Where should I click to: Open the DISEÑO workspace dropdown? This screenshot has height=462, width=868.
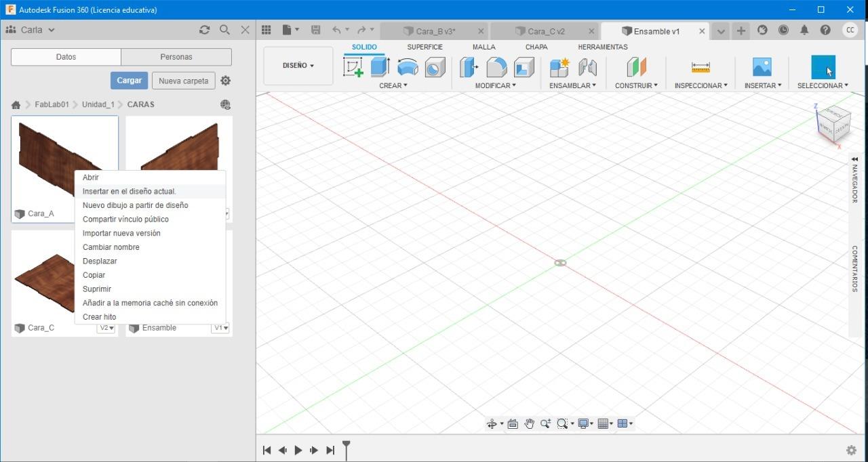[x=298, y=66]
